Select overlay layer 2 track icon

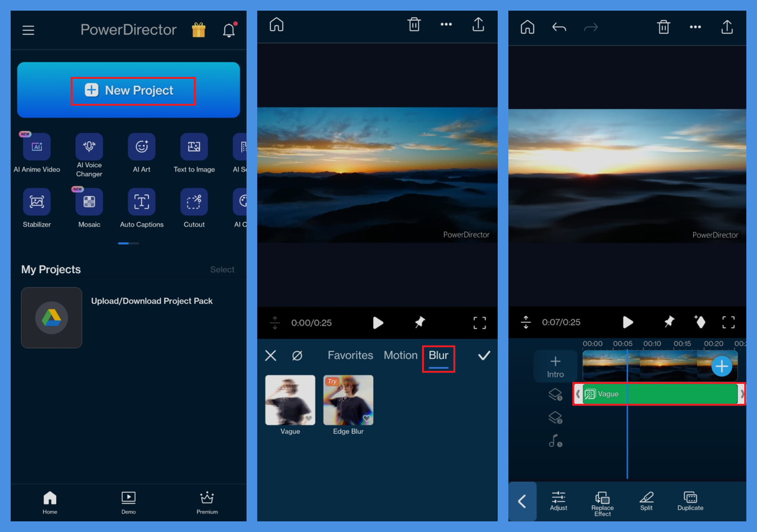coord(555,418)
